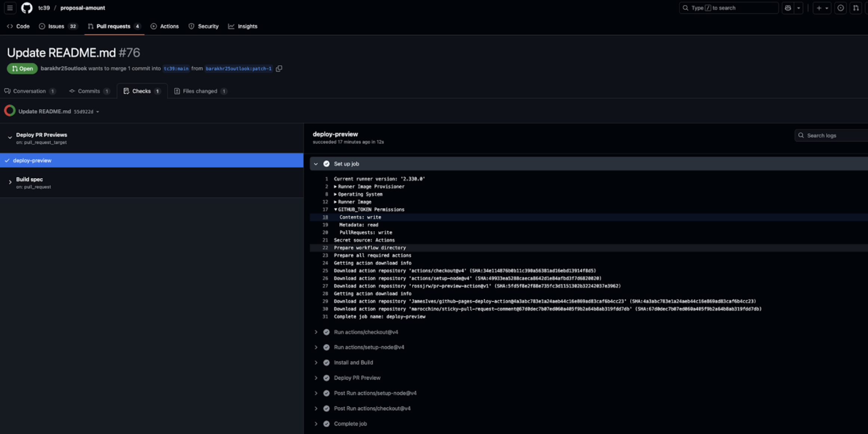The height and width of the screenshot is (434, 868).
Task: Open the issues icon in the top bar
Action: 840,8
